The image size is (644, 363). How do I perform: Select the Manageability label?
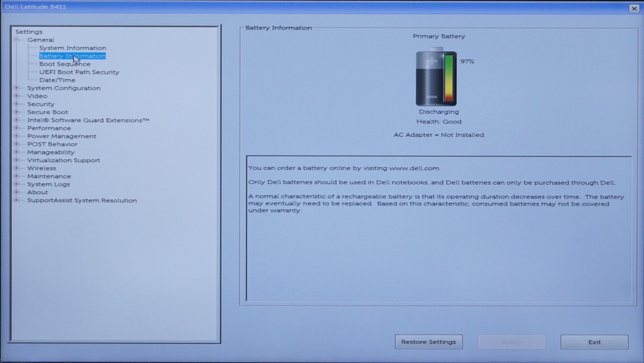(x=51, y=152)
